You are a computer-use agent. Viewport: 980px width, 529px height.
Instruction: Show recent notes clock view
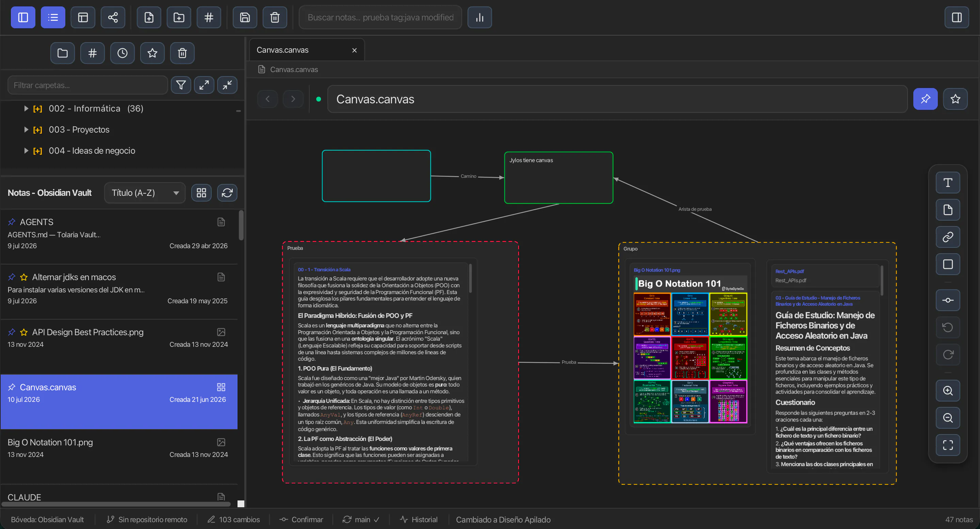122,53
